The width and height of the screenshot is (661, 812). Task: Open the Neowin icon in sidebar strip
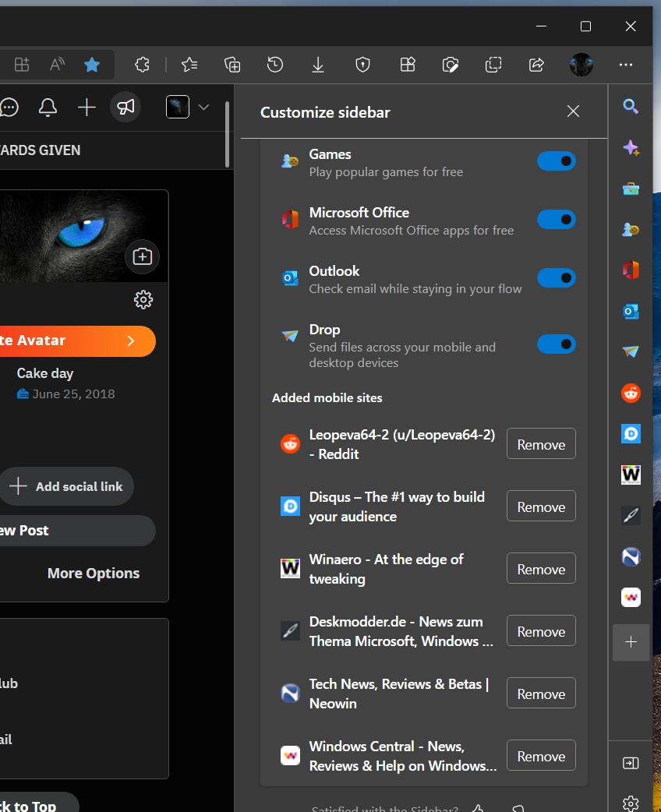(631, 556)
